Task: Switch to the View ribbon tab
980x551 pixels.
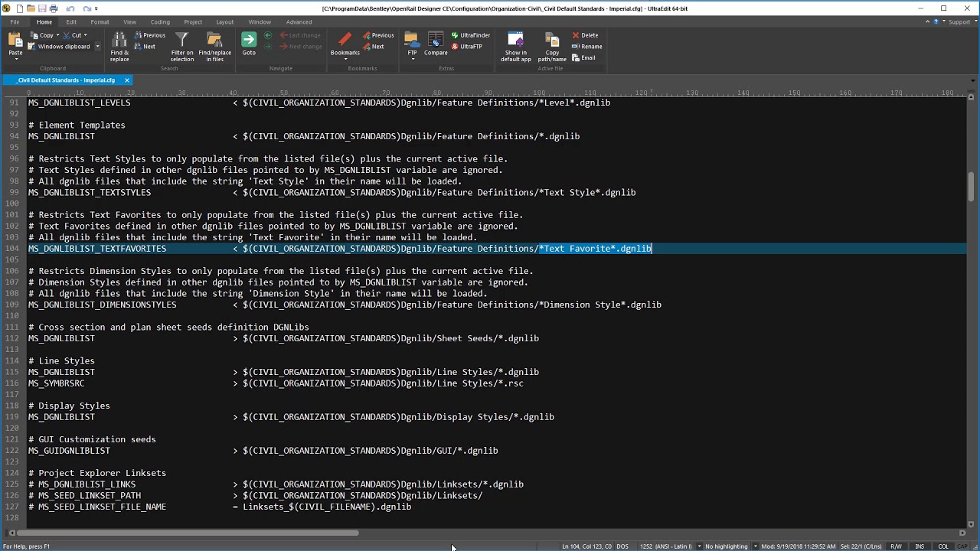Action: (x=130, y=21)
